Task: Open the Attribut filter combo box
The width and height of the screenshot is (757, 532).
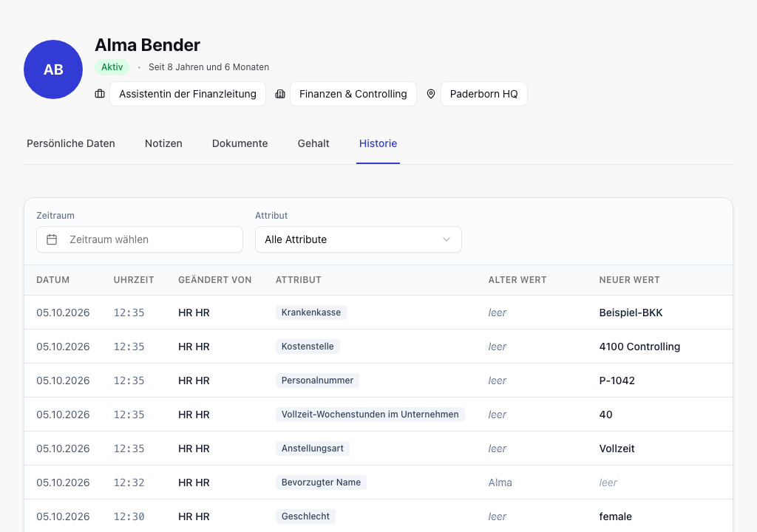Action: pos(359,239)
